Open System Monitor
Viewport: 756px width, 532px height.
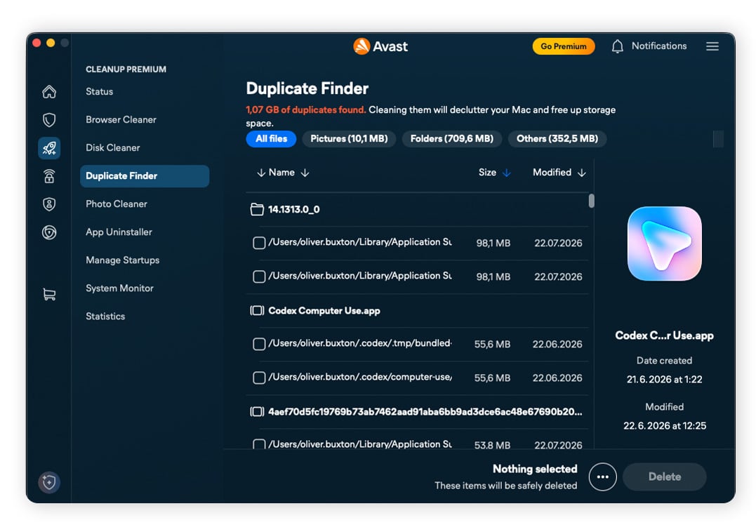119,288
